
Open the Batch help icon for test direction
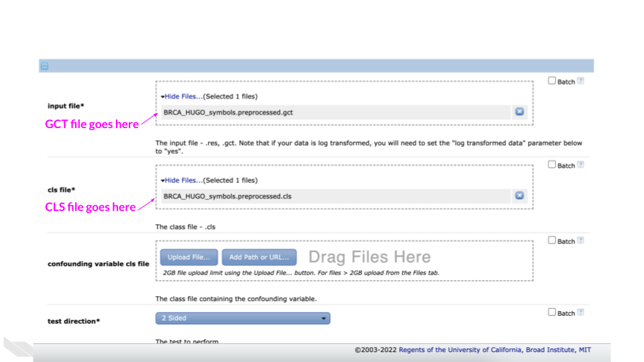(x=580, y=312)
